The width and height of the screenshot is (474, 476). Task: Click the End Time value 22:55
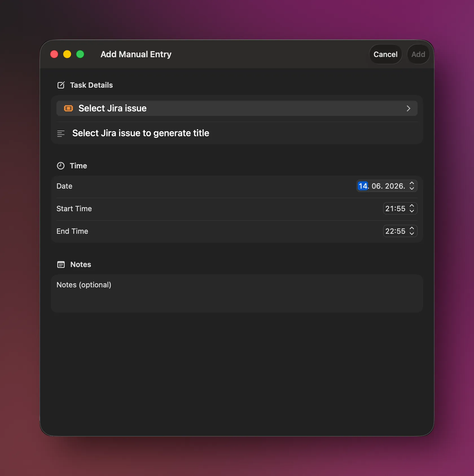pyautogui.click(x=395, y=231)
